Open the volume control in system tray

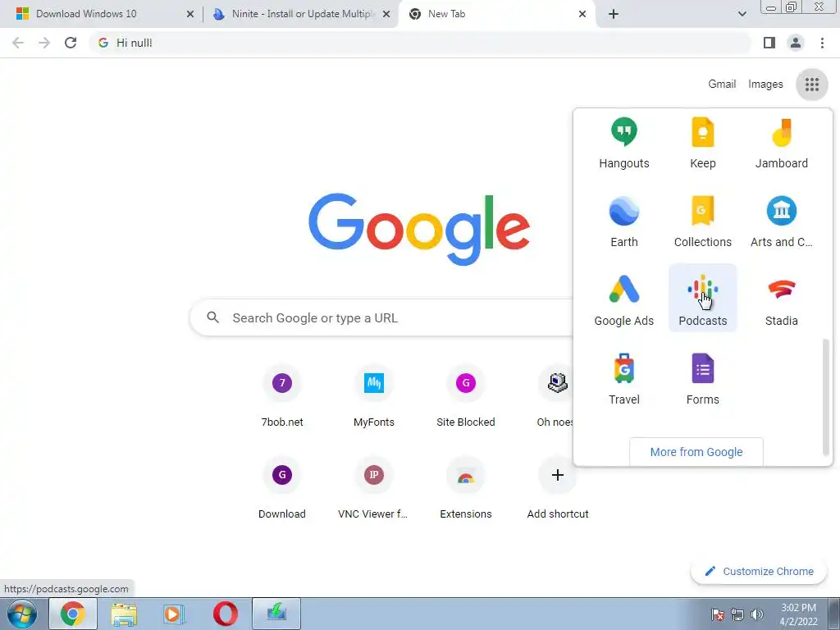click(756, 614)
